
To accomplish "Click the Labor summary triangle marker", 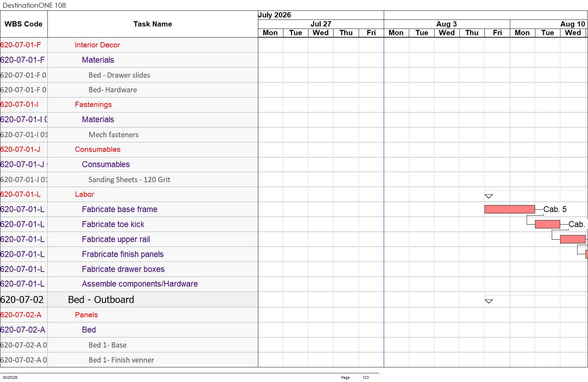I will 489,196.
